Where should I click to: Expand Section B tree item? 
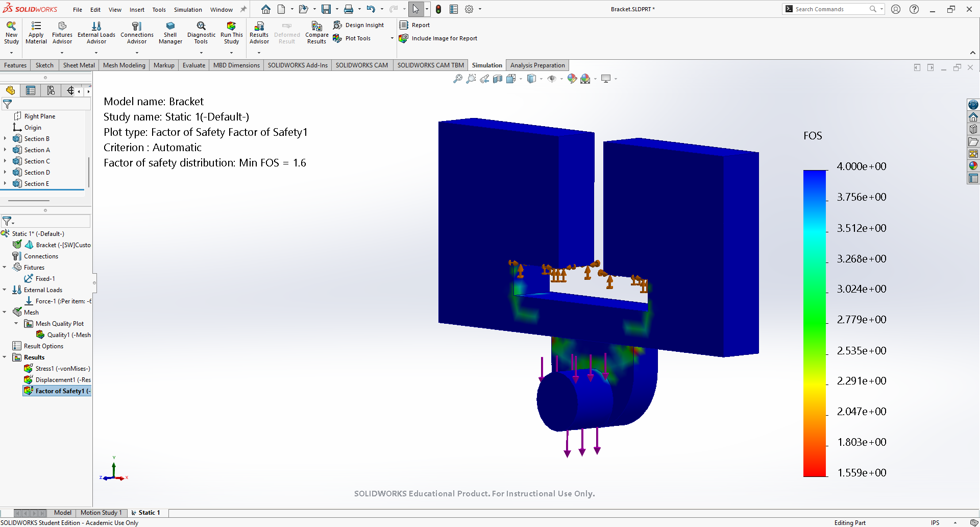point(5,138)
